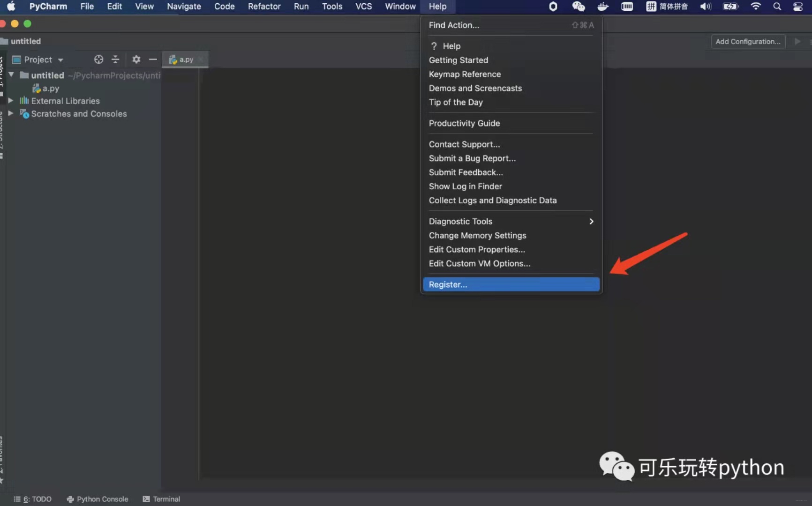Open the File menu
The width and height of the screenshot is (812, 506).
87,7
